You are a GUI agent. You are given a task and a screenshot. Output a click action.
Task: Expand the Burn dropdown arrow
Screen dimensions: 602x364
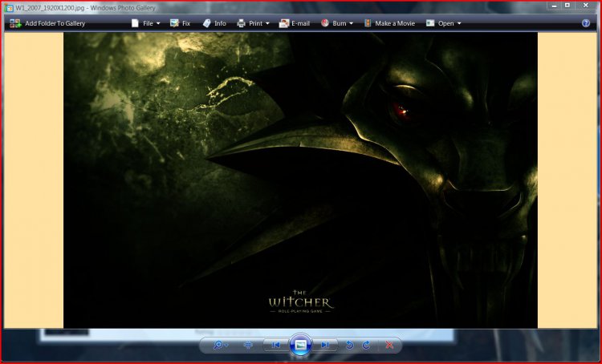351,24
